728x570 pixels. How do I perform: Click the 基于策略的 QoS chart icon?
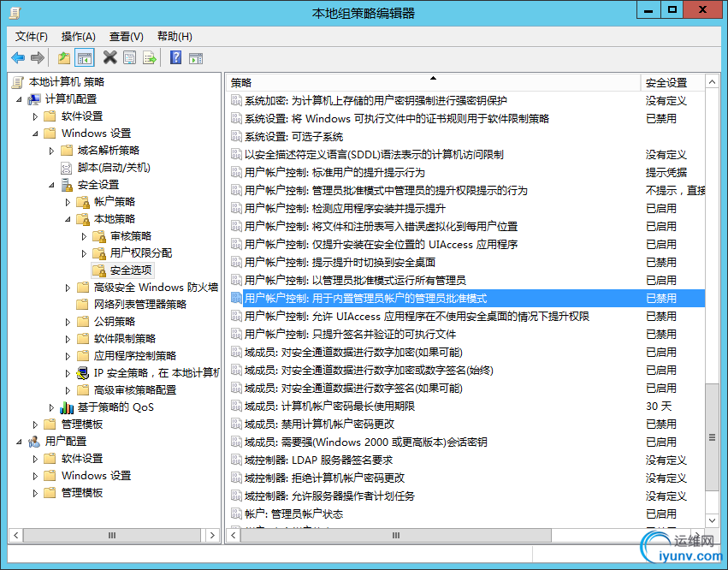pyautogui.click(x=67, y=407)
